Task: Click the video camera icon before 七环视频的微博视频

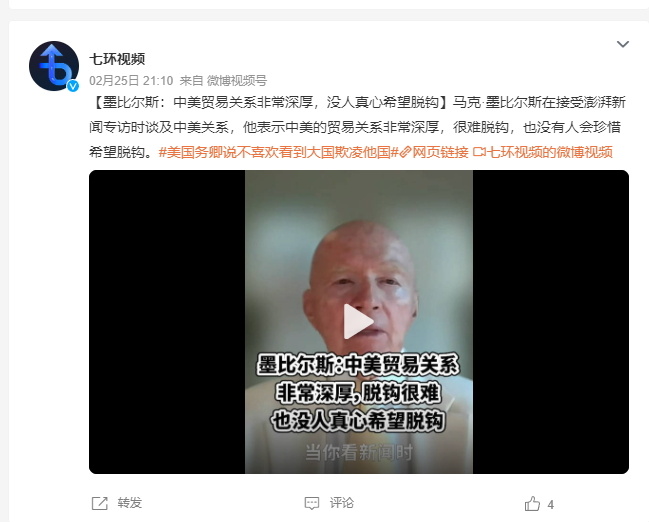Action: click(479, 152)
